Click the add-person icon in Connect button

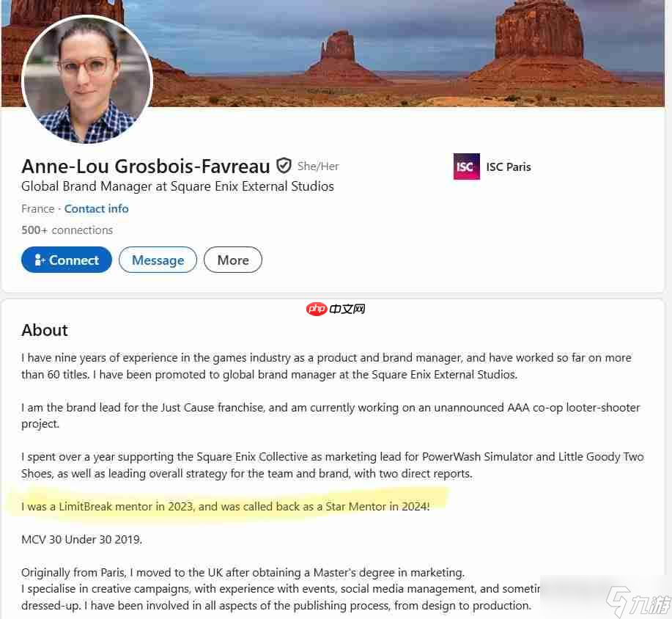tap(40, 260)
